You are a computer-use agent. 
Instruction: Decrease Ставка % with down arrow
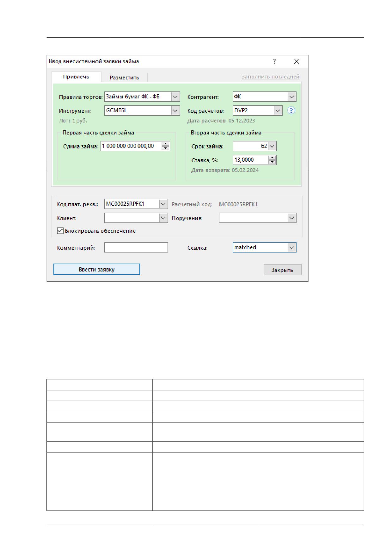click(x=272, y=162)
